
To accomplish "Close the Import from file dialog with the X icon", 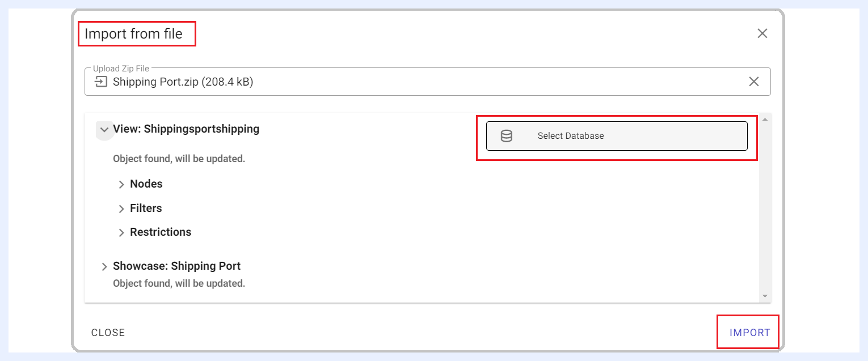I will [762, 33].
